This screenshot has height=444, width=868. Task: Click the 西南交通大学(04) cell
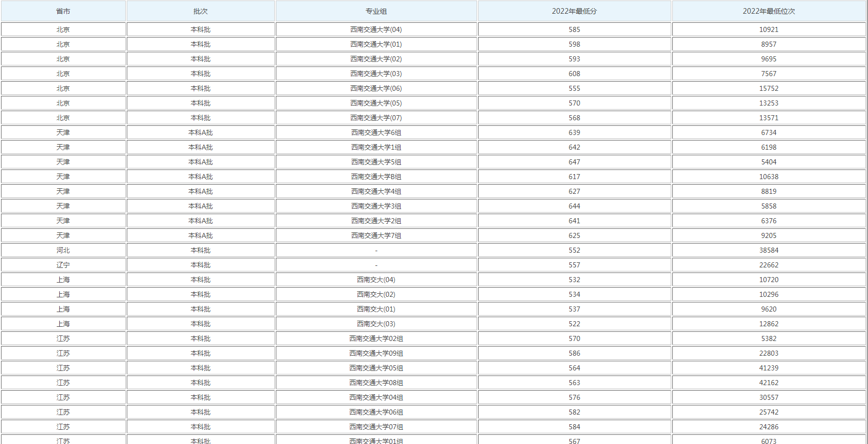[376, 29]
